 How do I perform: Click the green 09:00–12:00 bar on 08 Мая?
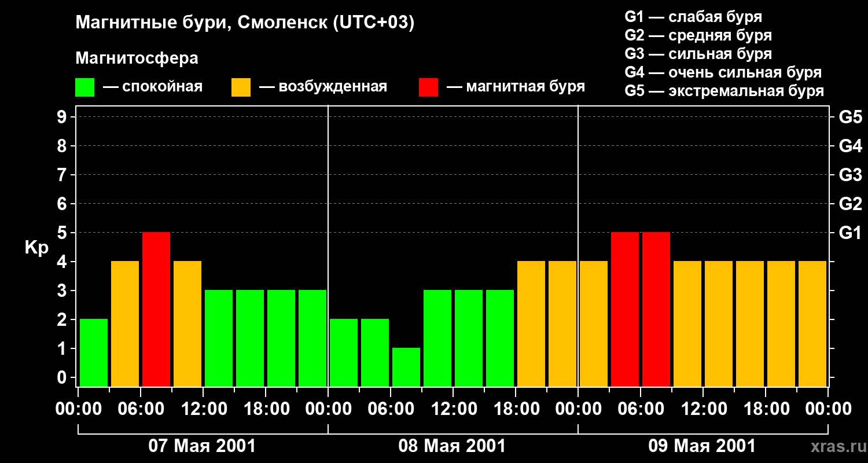pos(437,338)
